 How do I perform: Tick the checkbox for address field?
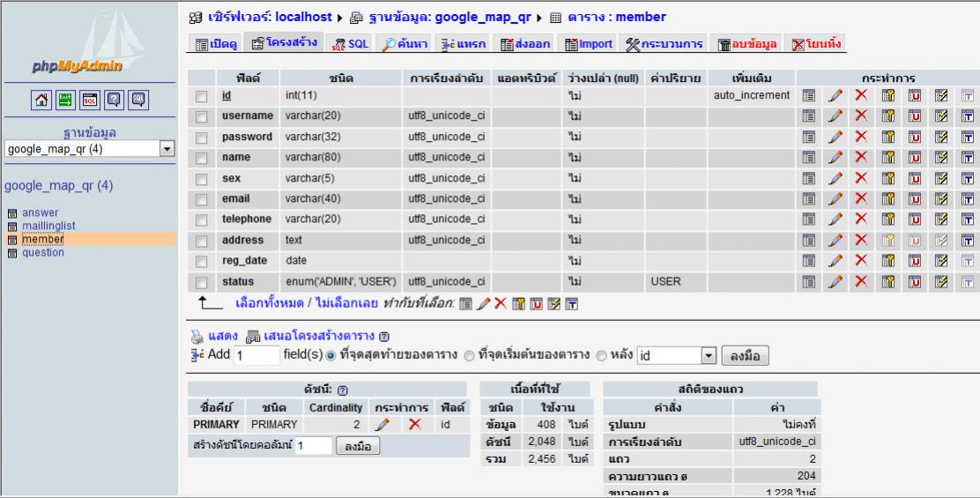(201, 241)
